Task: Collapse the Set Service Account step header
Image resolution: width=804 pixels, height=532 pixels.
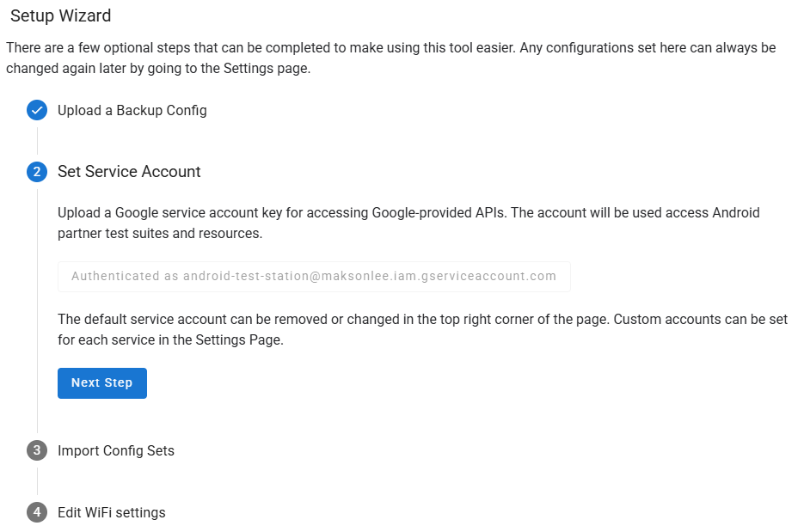Action: (x=129, y=172)
